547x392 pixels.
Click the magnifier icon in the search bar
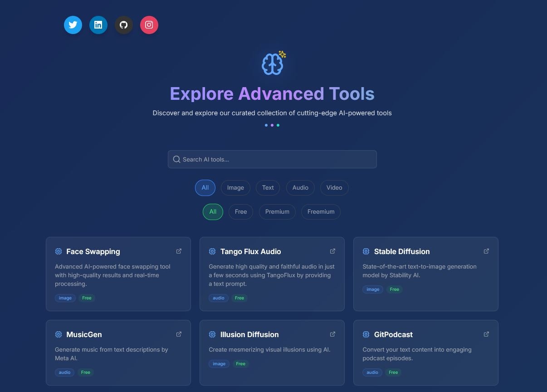coord(177,159)
